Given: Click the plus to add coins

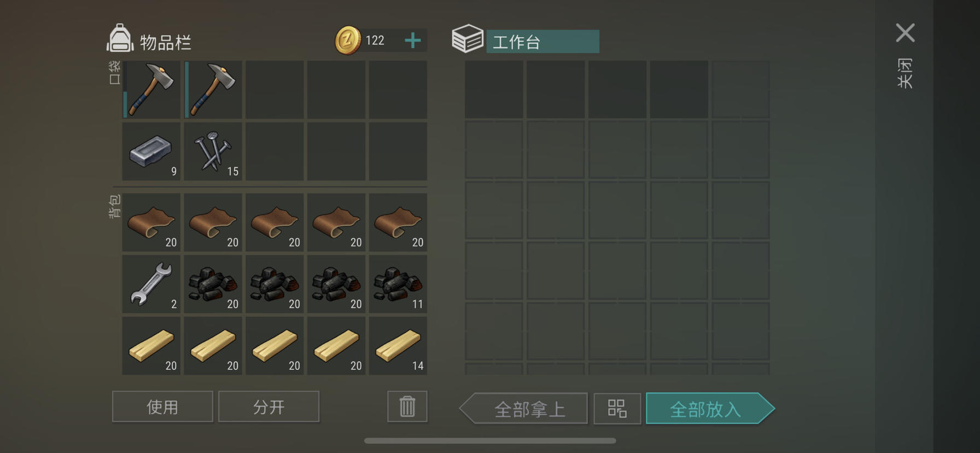Looking at the screenshot, I should (413, 40).
